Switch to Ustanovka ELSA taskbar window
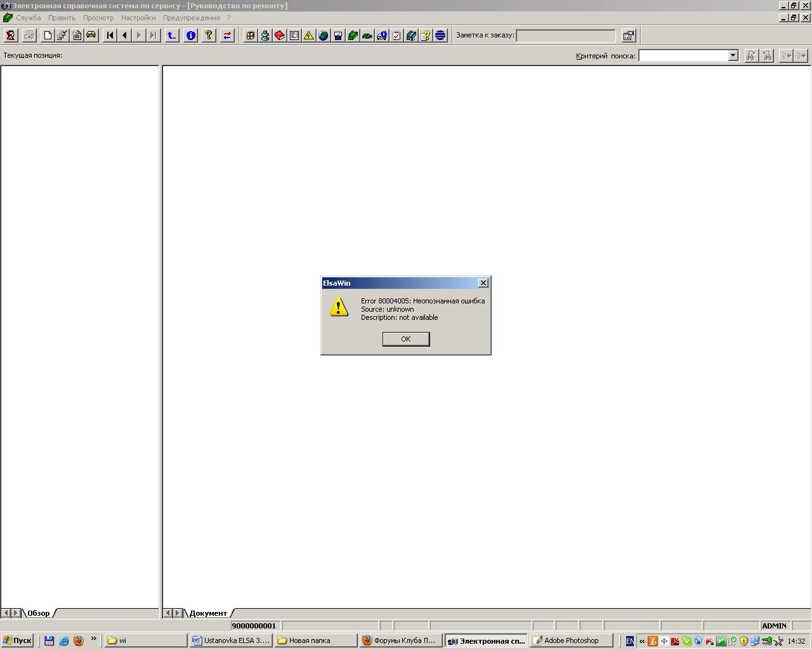Image resolution: width=812 pixels, height=650 pixels. tap(231, 640)
